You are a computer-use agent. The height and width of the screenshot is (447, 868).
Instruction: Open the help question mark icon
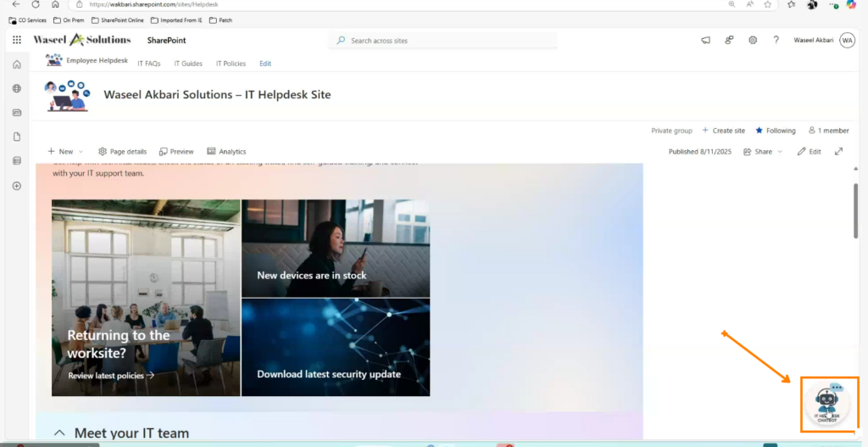[x=776, y=40]
